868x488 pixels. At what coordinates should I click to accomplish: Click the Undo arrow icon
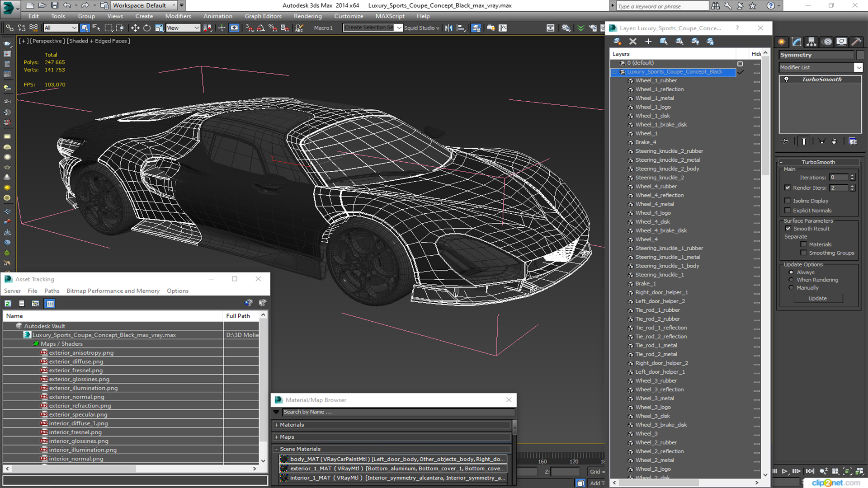click(x=67, y=5)
